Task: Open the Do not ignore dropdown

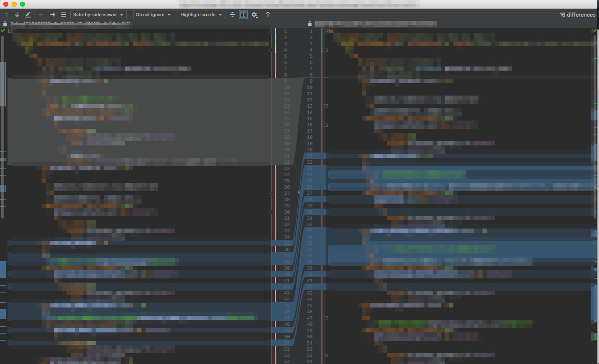Action: (x=153, y=15)
